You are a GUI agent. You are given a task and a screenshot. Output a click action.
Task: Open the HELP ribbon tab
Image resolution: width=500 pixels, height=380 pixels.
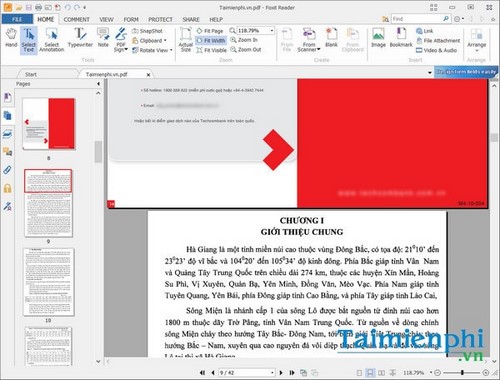[x=216, y=20]
